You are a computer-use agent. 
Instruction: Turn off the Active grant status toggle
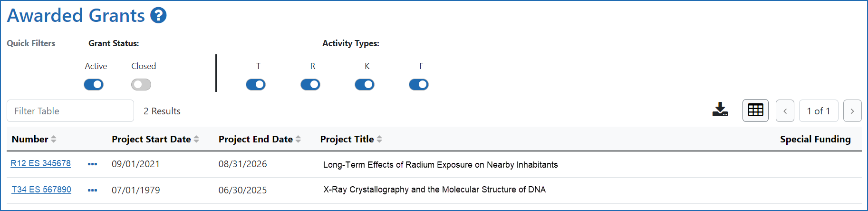coord(94,85)
